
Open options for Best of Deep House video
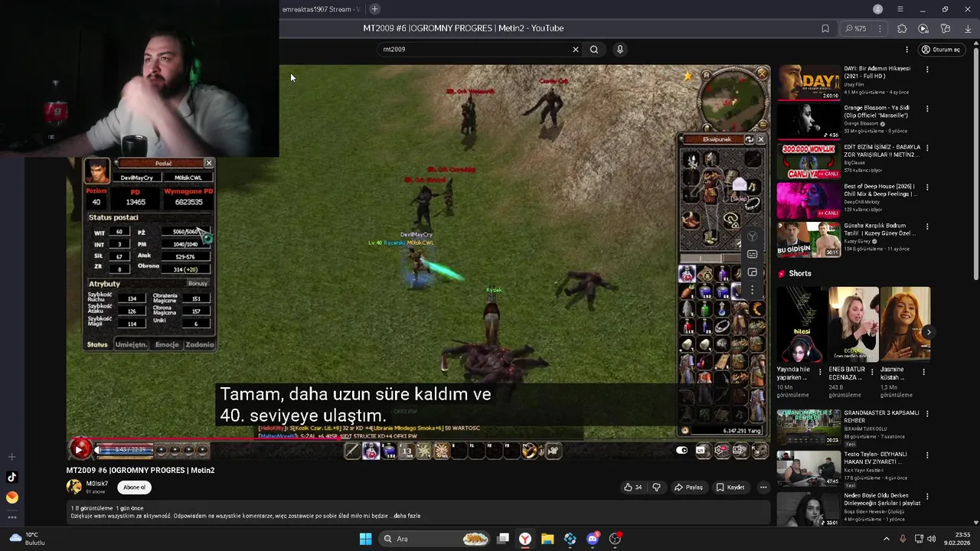click(x=927, y=187)
